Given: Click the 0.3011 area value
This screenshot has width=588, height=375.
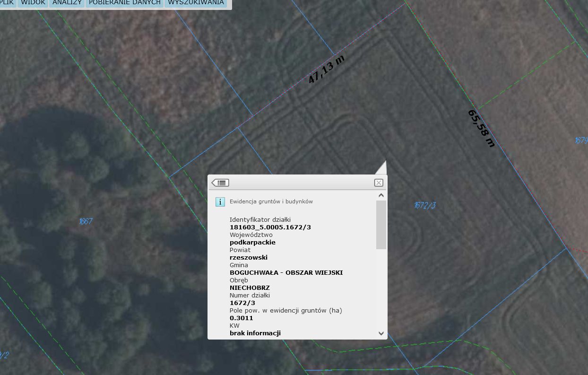Looking at the screenshot, I should tap(241, 318).
